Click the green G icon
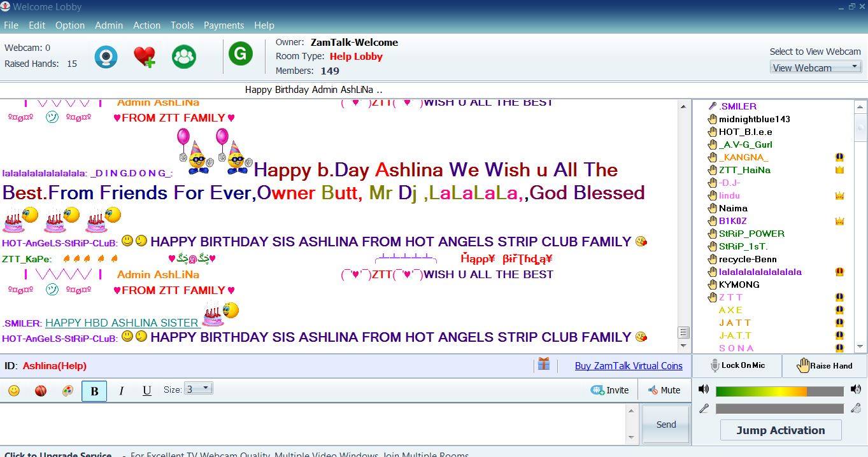 click(241, 54)
